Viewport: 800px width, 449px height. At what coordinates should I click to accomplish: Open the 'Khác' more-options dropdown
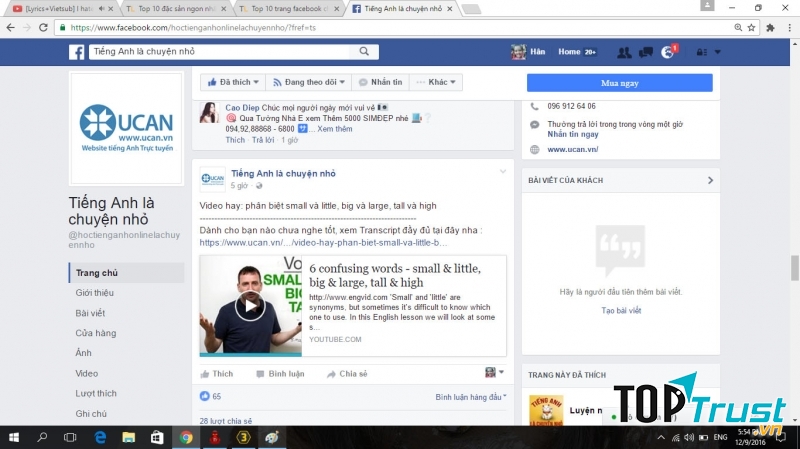[x=438, y=82]
